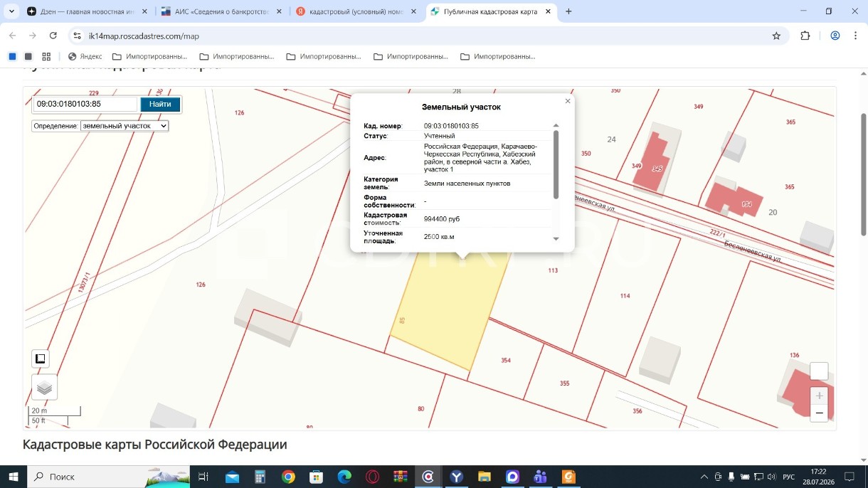The image size is (868, 488).
Task: Show hidden system tray icons
Action: click(704, 477)
